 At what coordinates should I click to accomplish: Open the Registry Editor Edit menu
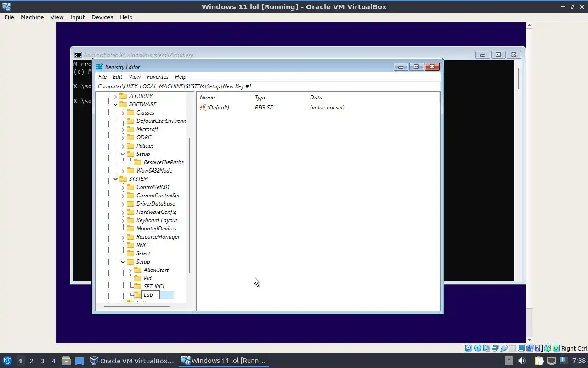click(x=118, y=77)
